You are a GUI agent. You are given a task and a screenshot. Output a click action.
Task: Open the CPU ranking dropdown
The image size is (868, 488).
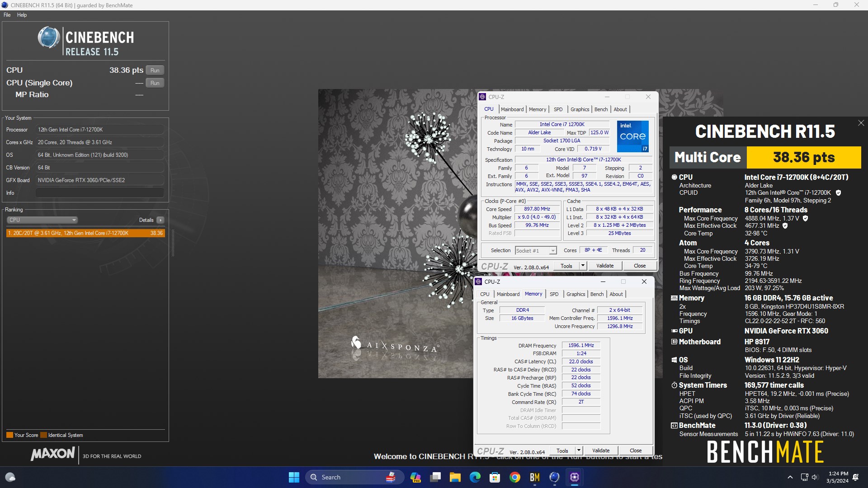42,220
